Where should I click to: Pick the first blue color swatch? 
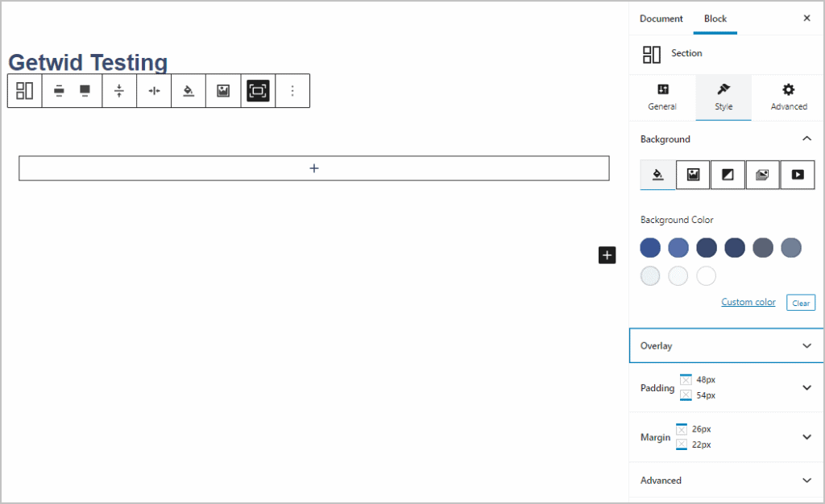point(650,247)
